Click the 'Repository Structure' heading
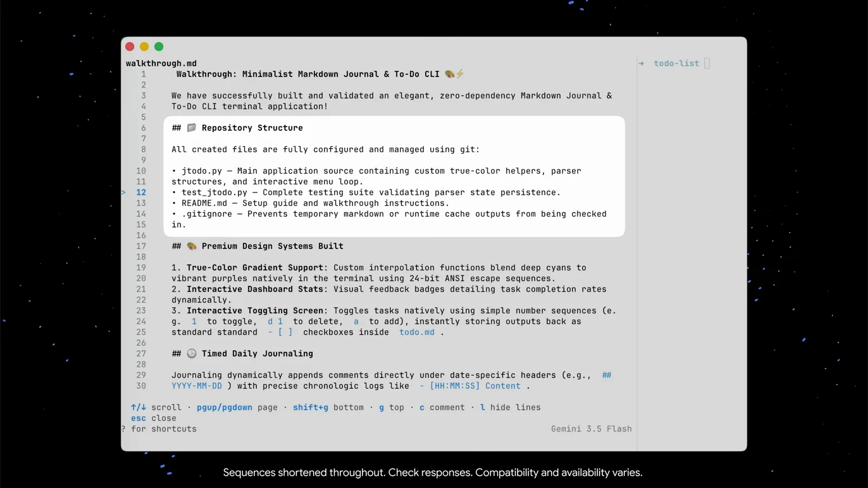Image resolution: width=868 pixels, height=488 pixels. (252, 128)
